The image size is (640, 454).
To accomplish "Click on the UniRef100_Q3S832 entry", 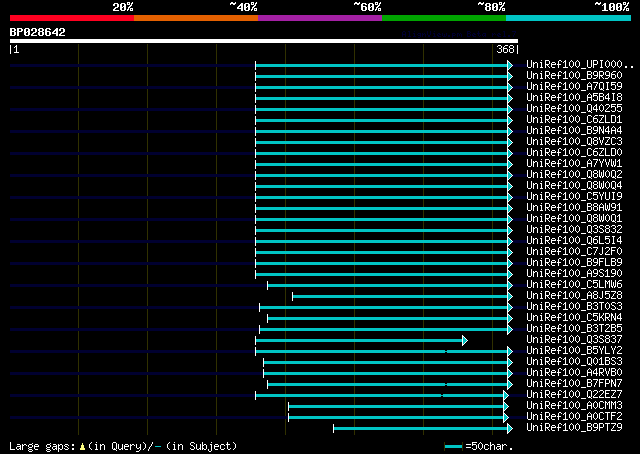I will (574, 230).
